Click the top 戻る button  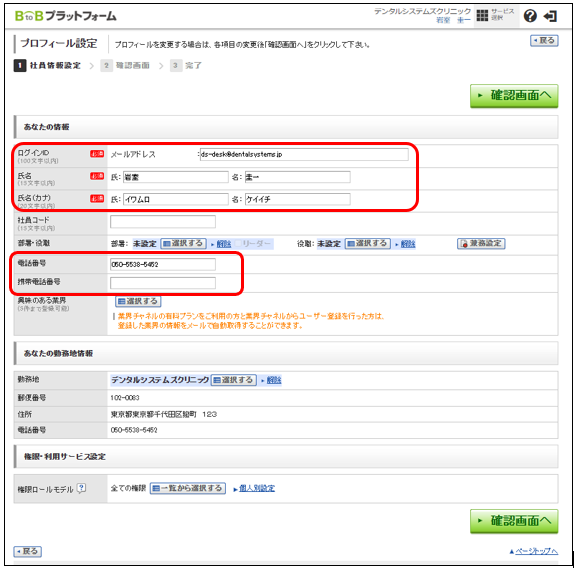pos(544,40)
